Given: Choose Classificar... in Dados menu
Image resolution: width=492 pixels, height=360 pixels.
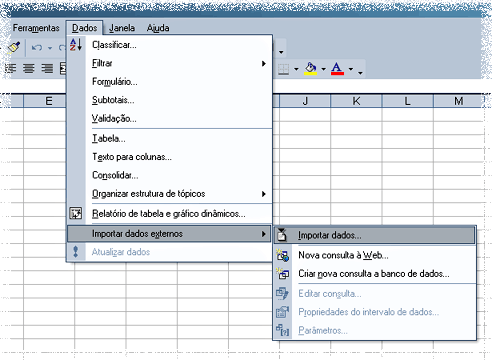Looking at the screenshot, I should pos(170,45).
